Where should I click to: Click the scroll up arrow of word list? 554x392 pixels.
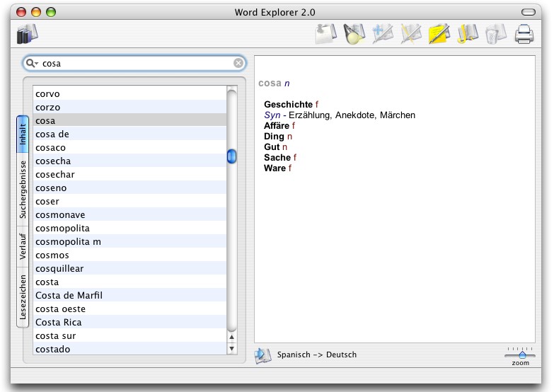point(232,337)
